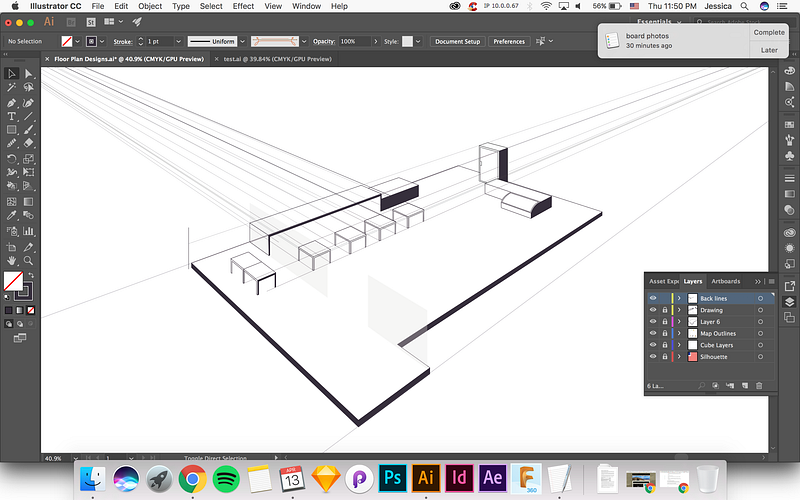Select the Type tool
Viewport: 800px width, 500px height.
click(12, 116)
